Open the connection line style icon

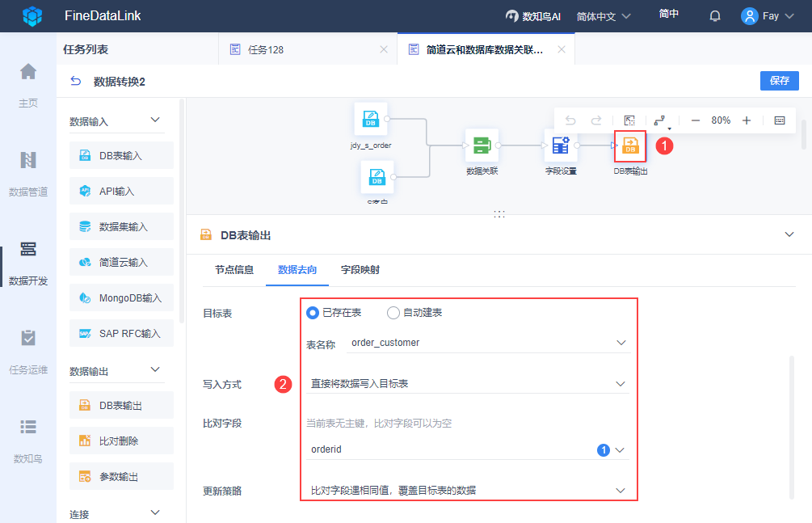click(660, 120)
